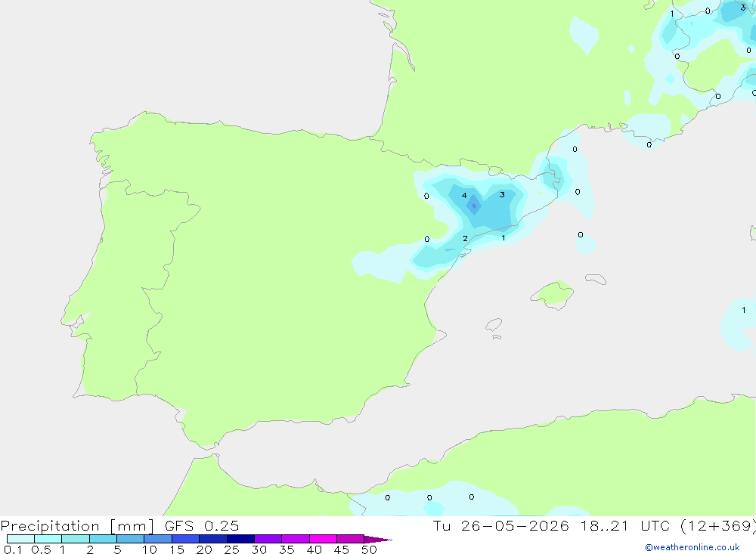
Task: Click the 'GFS 0.25' model label
Action: coord(202,526)
